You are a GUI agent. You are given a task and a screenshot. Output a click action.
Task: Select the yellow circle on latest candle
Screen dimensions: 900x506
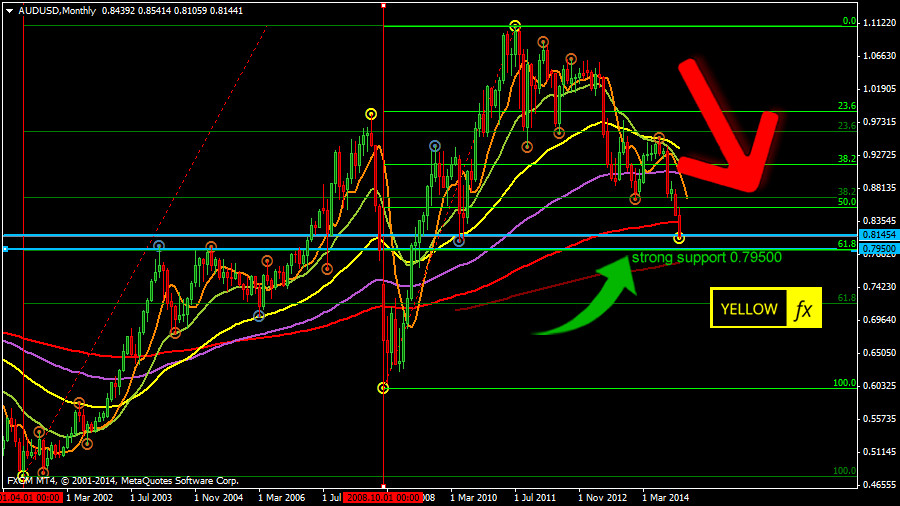point(680,238)
